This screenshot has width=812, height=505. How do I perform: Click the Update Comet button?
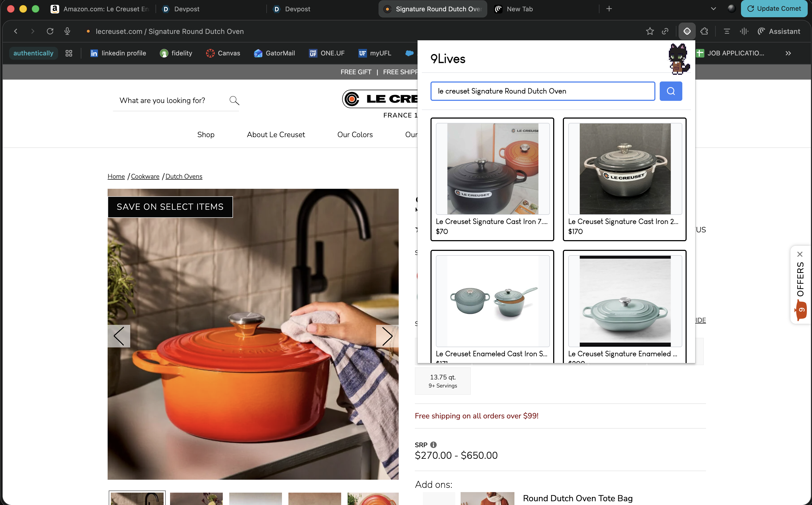774,9
